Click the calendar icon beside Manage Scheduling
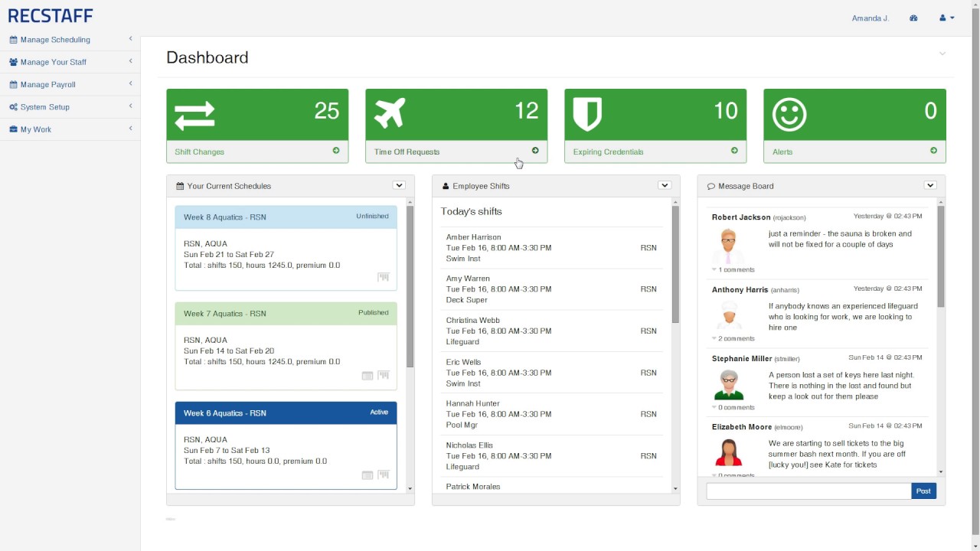Screen dimensions: 980x551 tap(13, 40)
